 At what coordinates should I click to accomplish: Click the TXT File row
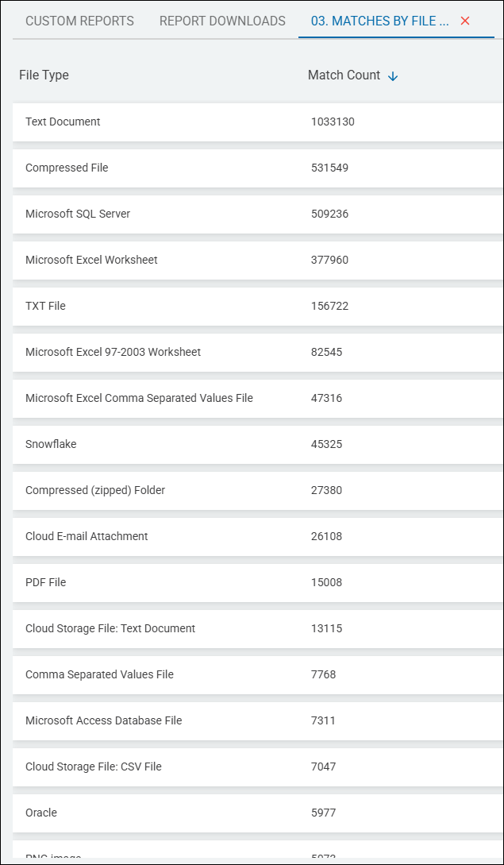pos(45,307)
